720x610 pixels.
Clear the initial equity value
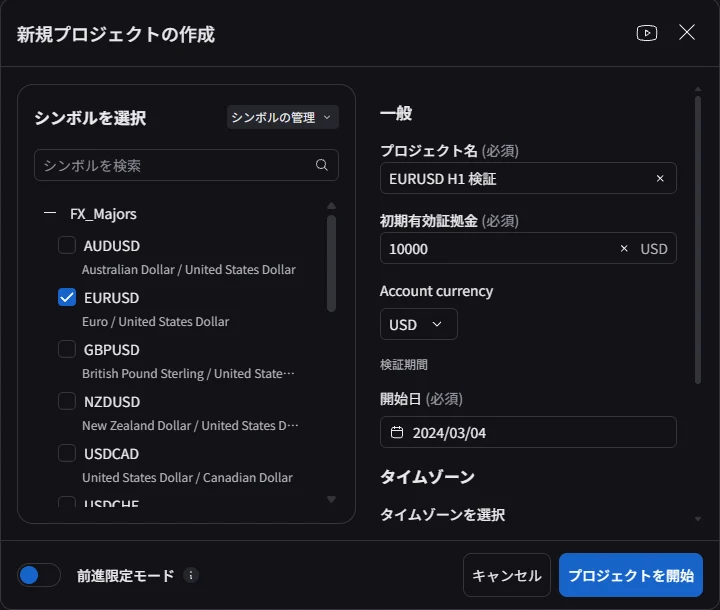[x=624, y=249]
